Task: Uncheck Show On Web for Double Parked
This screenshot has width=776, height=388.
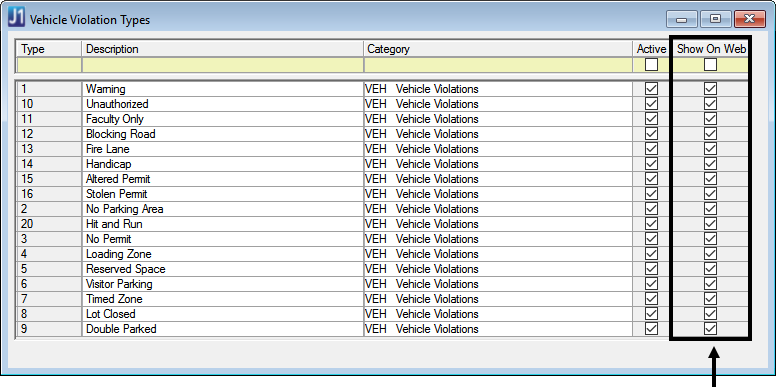Action: tap(711, 329)
